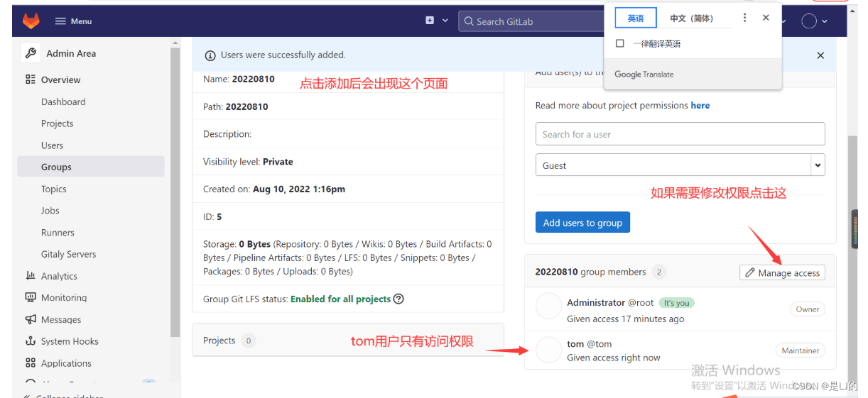
Task: Click Manage access button
Action: (782, 272)
